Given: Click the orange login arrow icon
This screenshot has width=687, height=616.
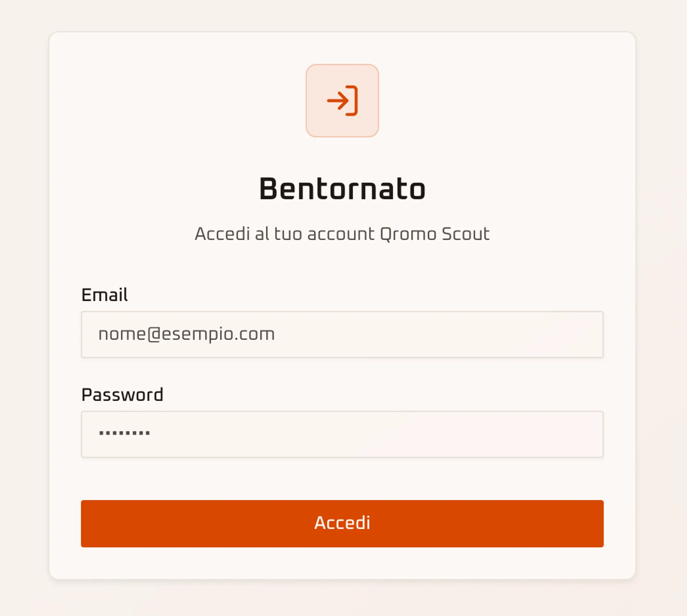Looking at the screenshot, I should click(342, 101).
